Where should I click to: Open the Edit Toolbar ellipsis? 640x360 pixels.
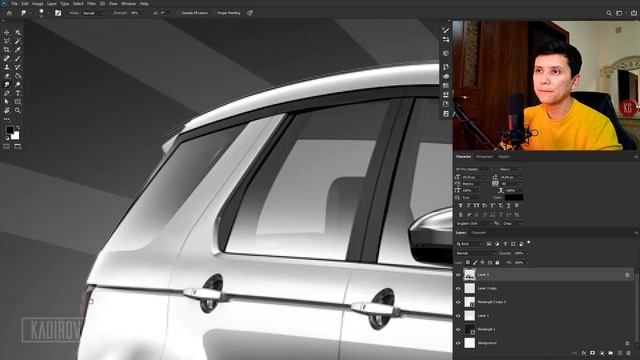tap(7, 119)
